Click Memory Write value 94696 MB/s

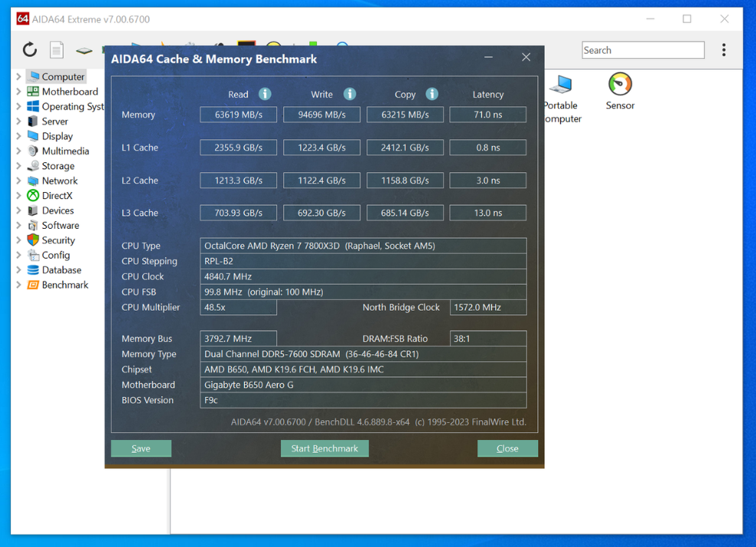click(x=321, y=115)
